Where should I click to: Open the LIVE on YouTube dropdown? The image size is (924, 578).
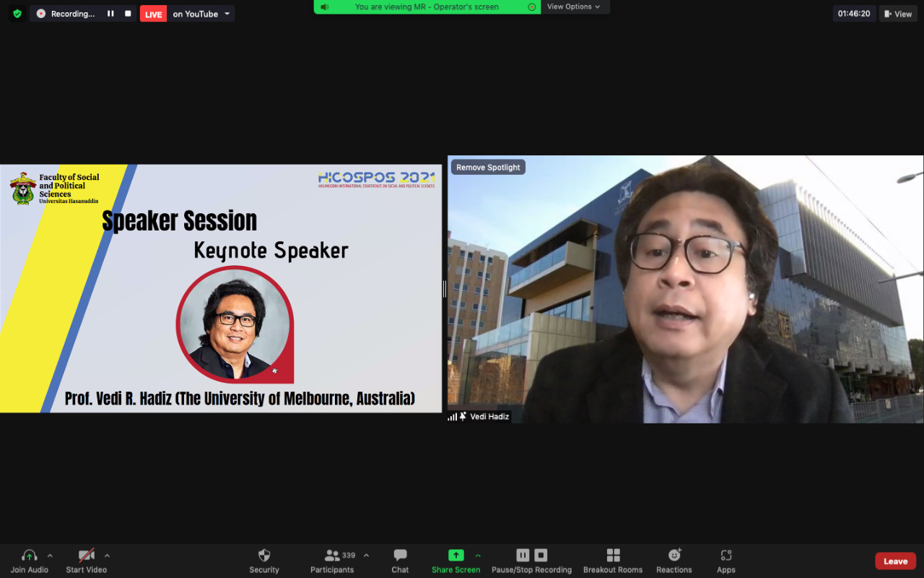pos(227,14)
